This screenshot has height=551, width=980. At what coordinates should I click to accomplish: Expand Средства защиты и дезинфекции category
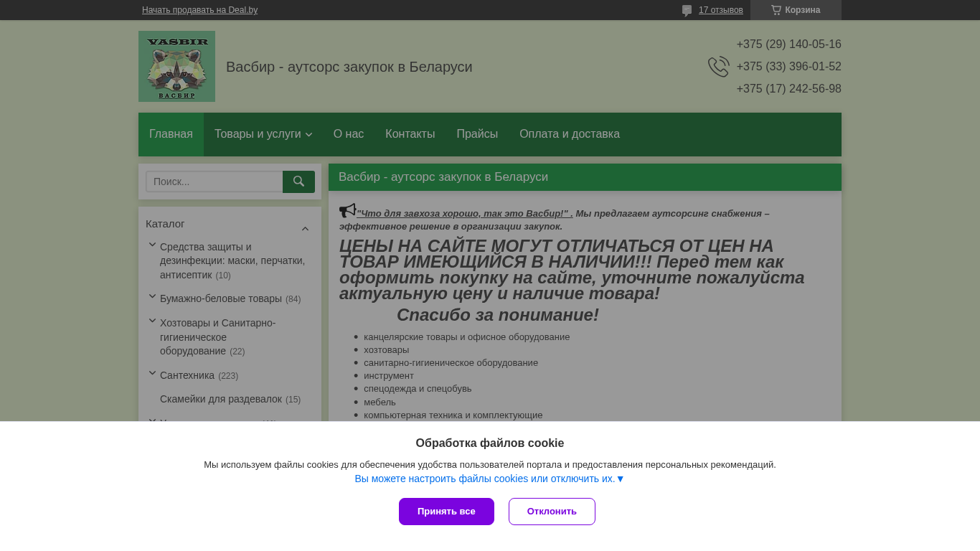point(152,245)
